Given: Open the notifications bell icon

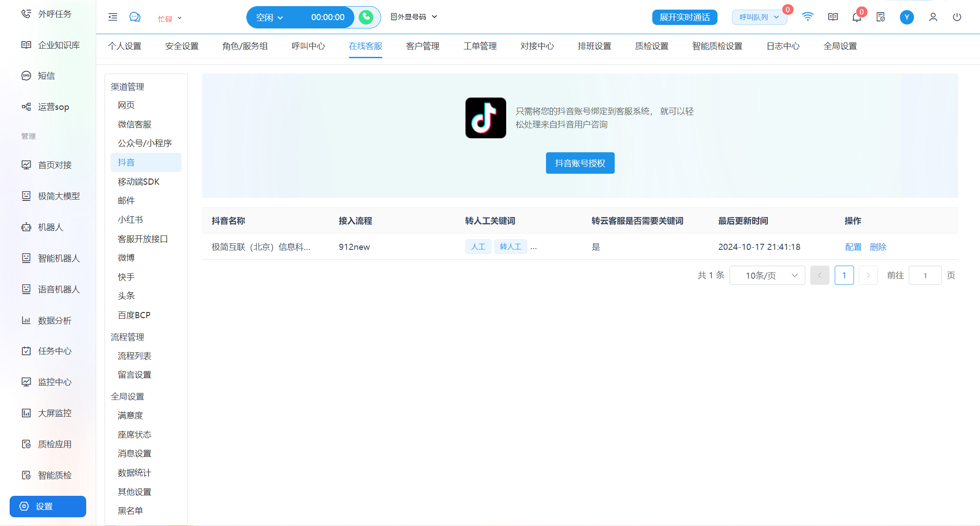Looking at the screenshot, I should (x=857, y=17).
